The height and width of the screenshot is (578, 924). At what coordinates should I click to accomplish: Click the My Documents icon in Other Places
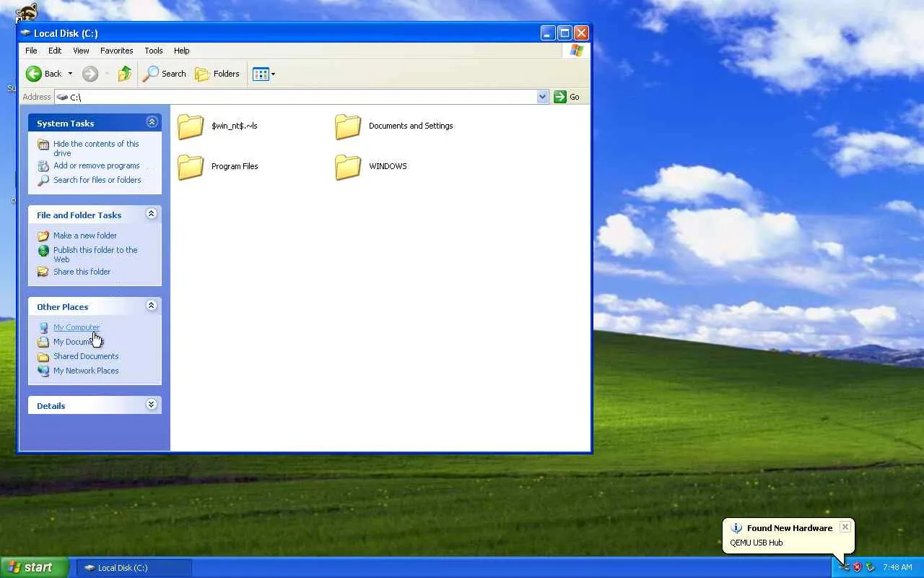[43, 342]
